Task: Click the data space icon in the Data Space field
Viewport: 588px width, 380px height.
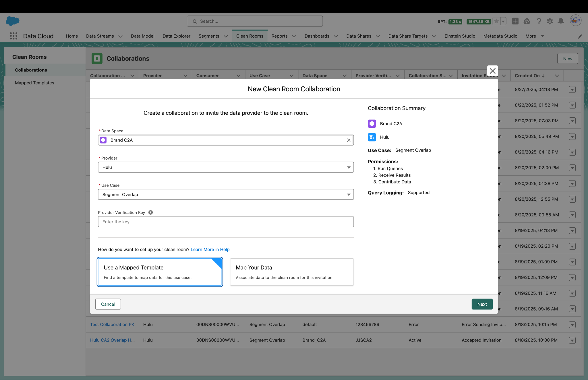Action: point(103,140)
